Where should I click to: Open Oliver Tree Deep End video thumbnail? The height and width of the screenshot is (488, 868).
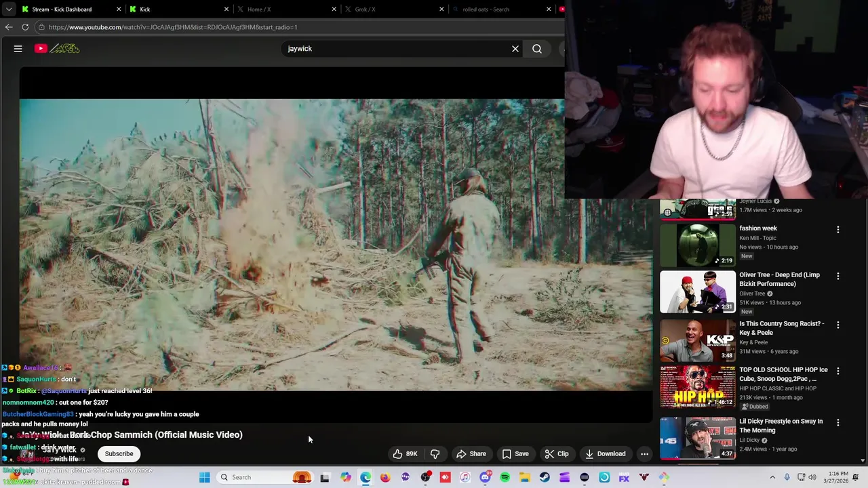[698, 292]
